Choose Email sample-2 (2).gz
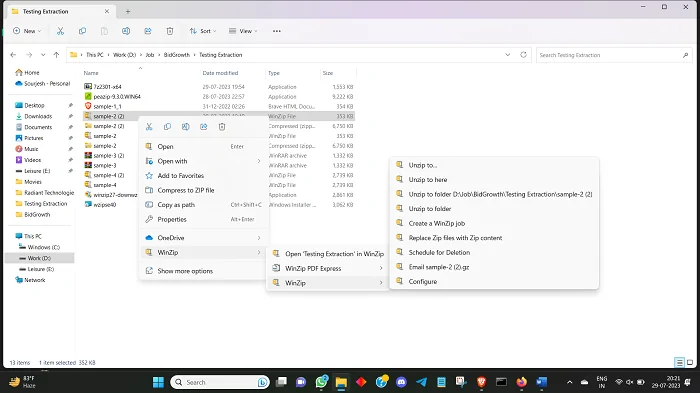Screen dimensions: 700x393 (494, 267)
